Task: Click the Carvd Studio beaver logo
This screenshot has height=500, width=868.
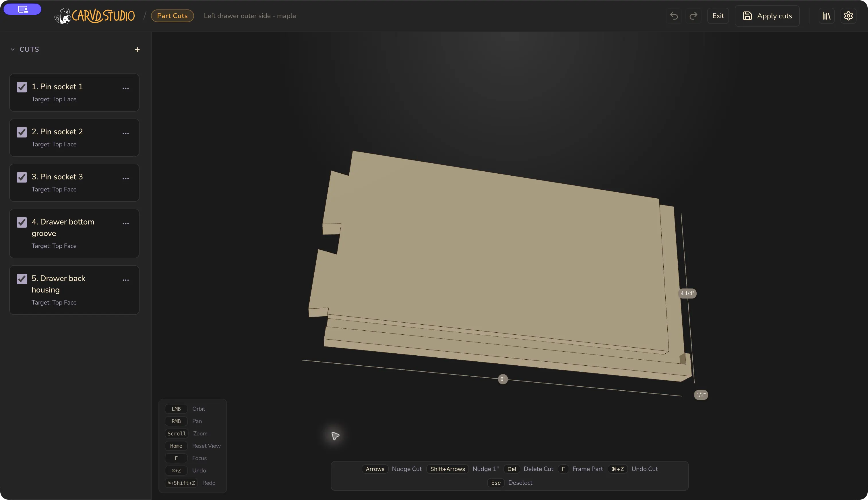Action: [95, 16]
